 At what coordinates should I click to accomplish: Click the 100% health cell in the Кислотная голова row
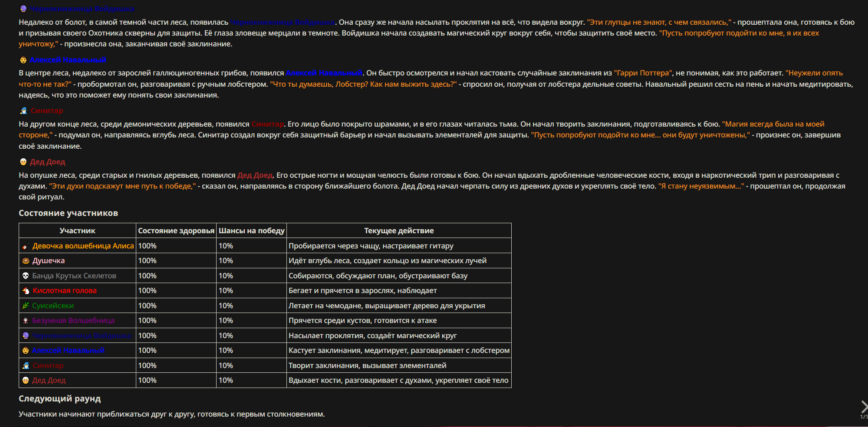click(176, 290)
